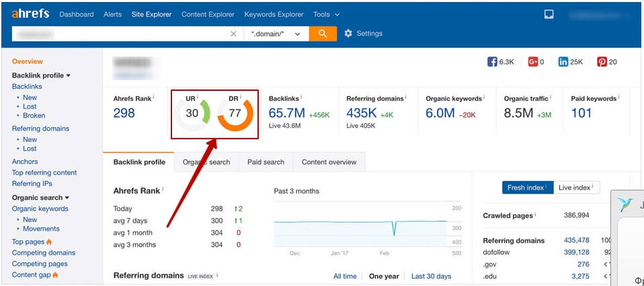Collapse the Organic search sidebar section
644x286 pixels.
[x=40, y=198]
